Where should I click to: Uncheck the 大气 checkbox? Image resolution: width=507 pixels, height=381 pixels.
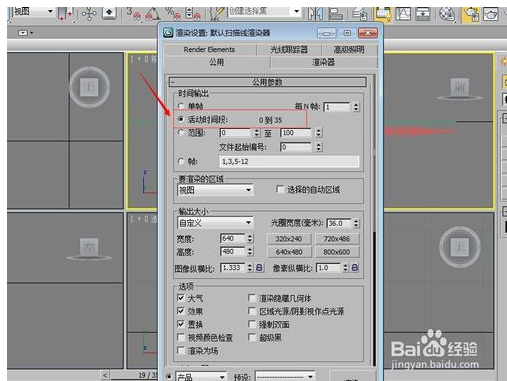181,298
